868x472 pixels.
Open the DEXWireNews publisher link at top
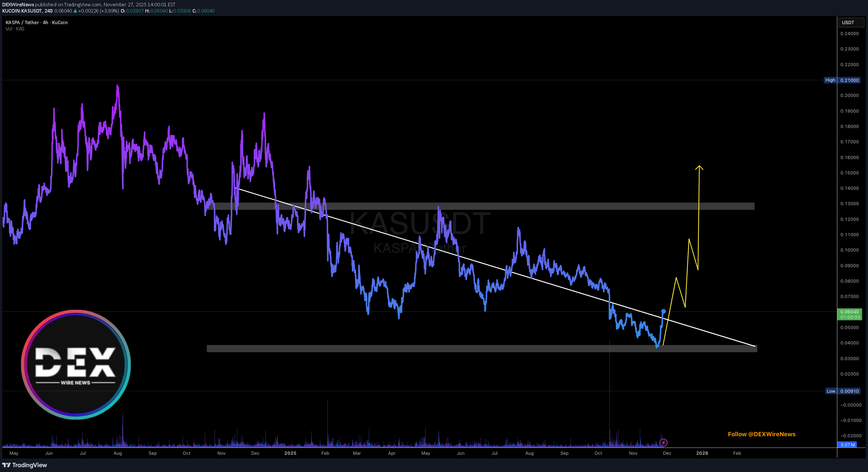click(18, 4)
